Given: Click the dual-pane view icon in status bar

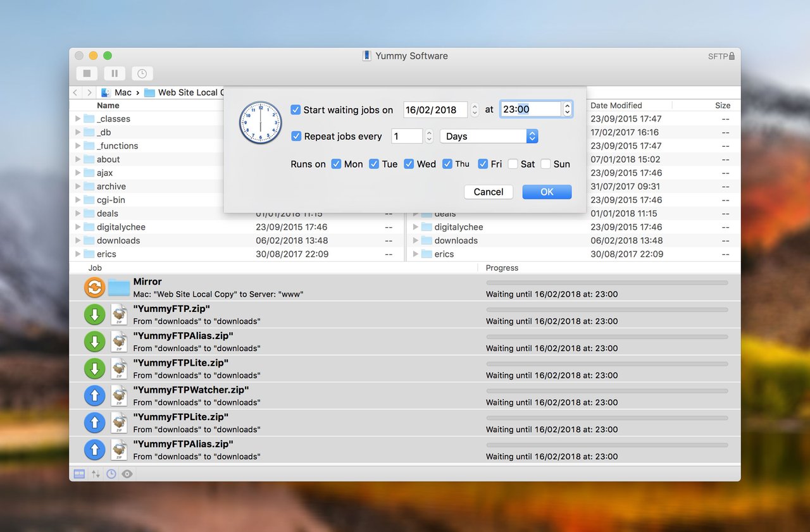Looking at the screenshot, I should pyautogui.click(x=79, y=474).
